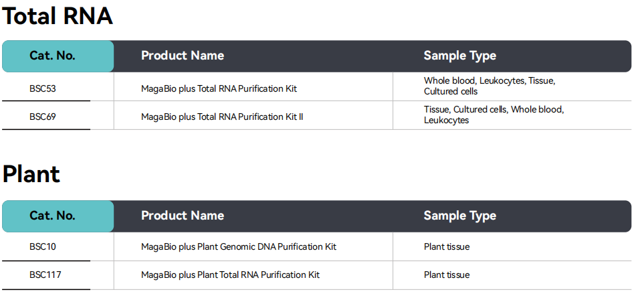Click Plant tissue in the BSC10 row
This screenshot has width=644, height=300.
(446, 246)
